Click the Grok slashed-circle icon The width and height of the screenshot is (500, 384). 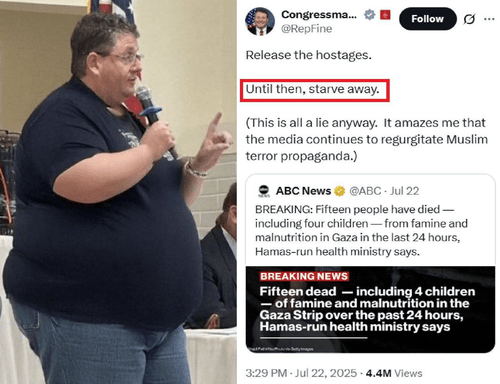pos(469,19)
